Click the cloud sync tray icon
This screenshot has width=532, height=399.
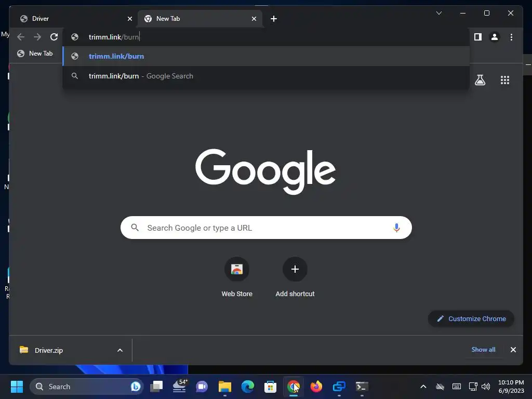pos(440,387)
